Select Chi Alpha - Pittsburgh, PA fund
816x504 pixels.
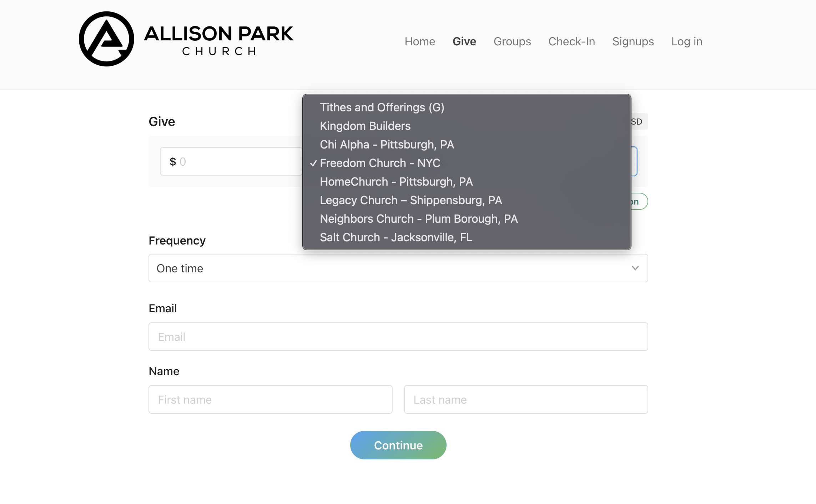(387, 145)
